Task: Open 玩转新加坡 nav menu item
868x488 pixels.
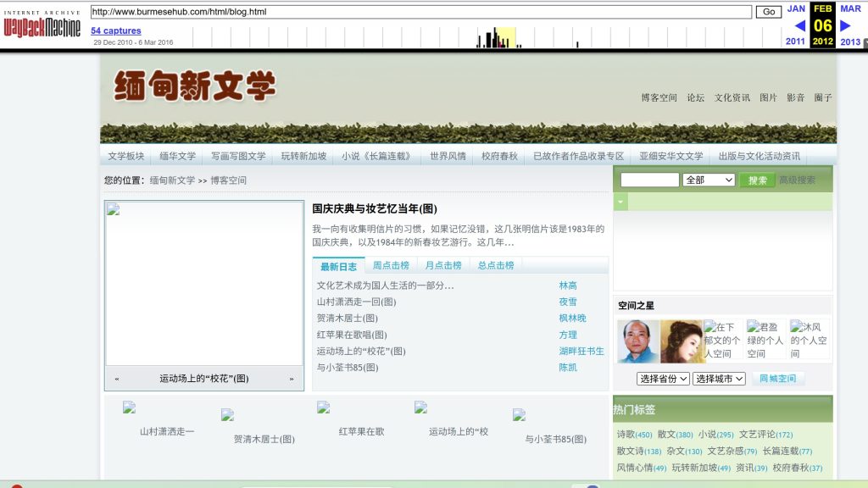Action: coord(303,156)
